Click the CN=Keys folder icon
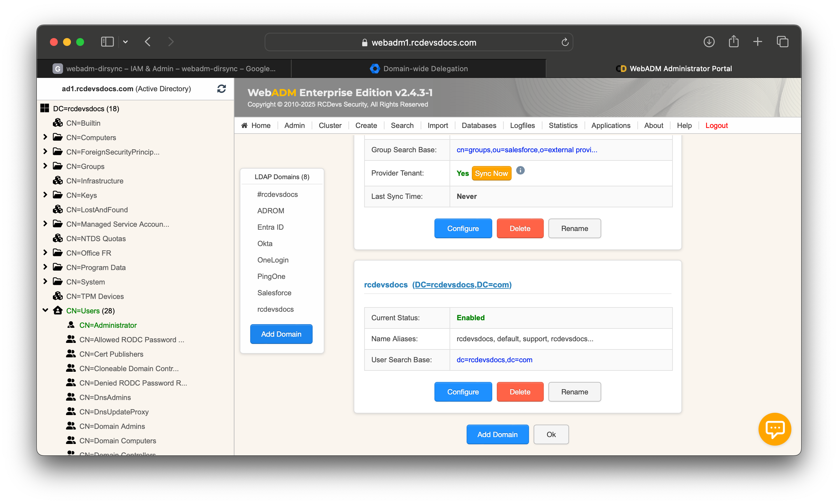 (58, 195)
